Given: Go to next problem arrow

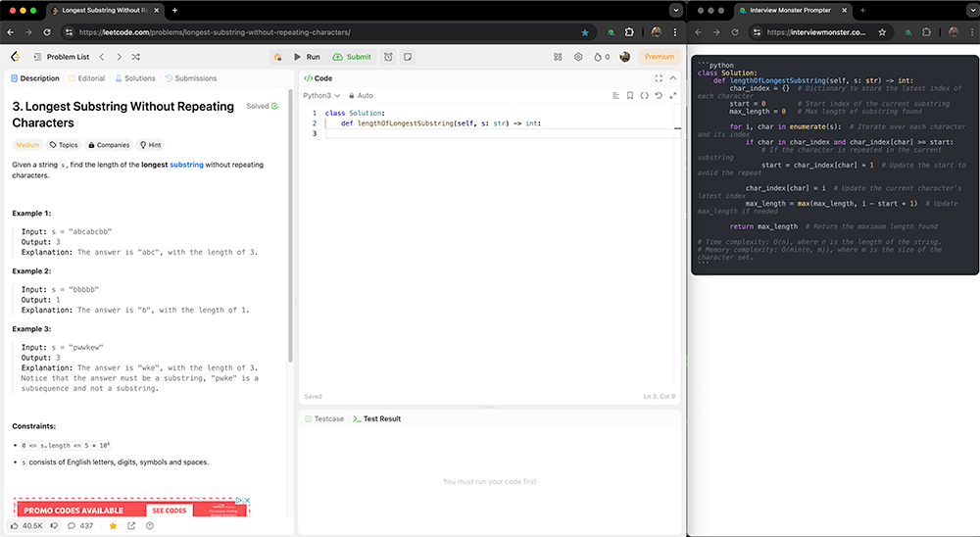Looking at the screenshot, I should (x=119, y=57).
